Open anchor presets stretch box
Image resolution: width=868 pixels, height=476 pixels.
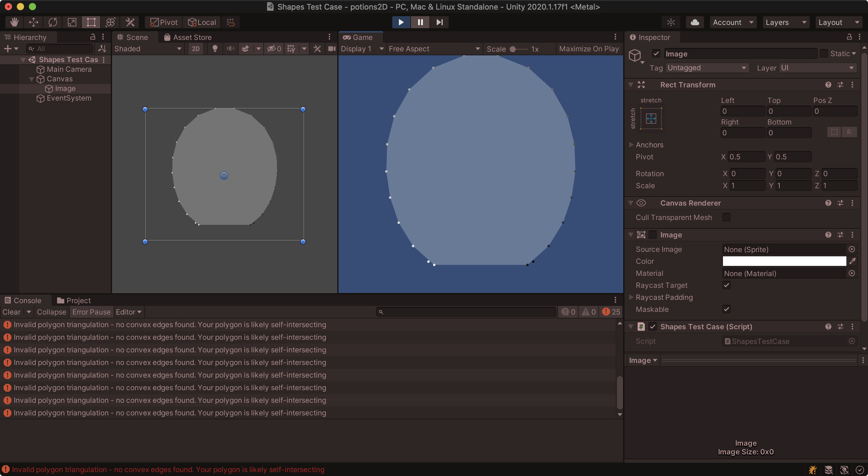click(651, 119)
